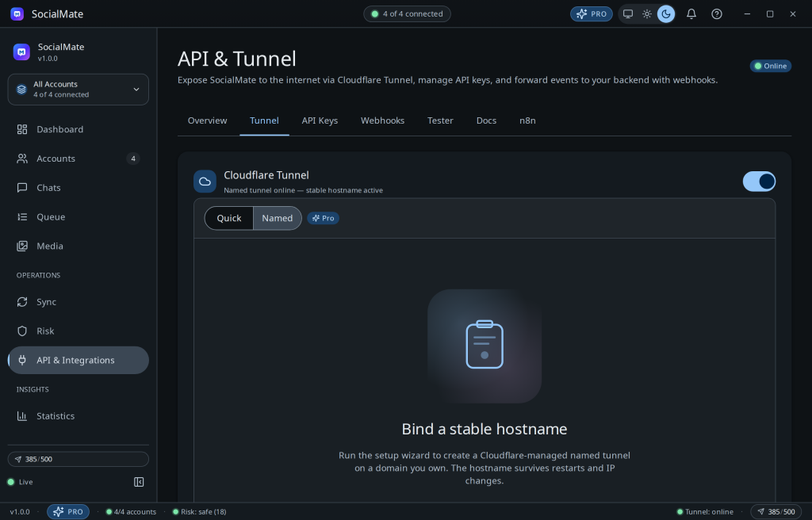Click the API & Tunnel page heading
This screenshot has height=520, width=812.
(236, 59)
